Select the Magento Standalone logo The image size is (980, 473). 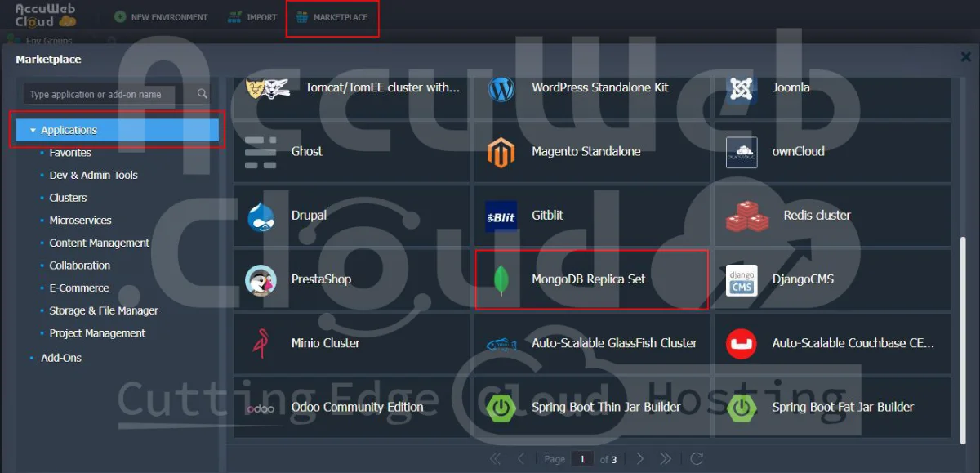[x=501, y=152]
